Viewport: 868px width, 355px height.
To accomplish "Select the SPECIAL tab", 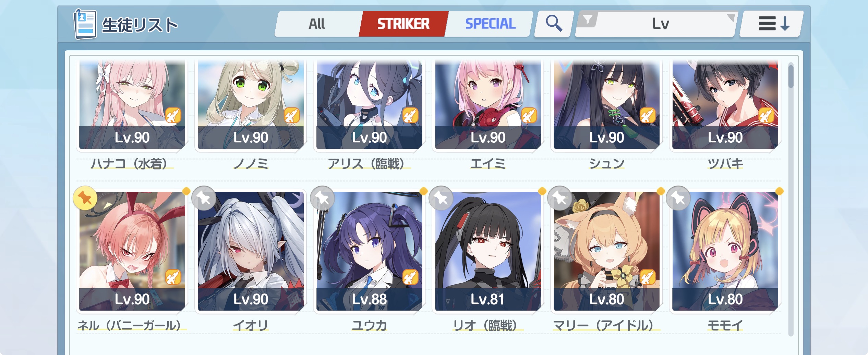I will pos(490,24).
